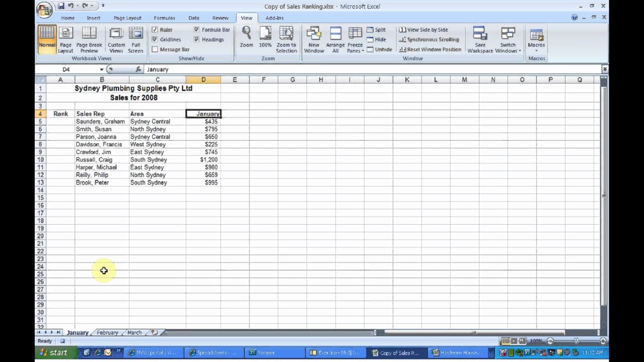
Task: Open Macros dropdown
Action: pyautogui.click(x=536, y=39)
